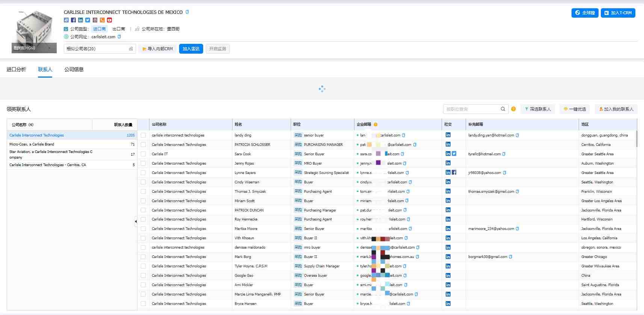This screenshot has width=644, height=315.
Task: Click the 全球搜 button
Action: 585,13
